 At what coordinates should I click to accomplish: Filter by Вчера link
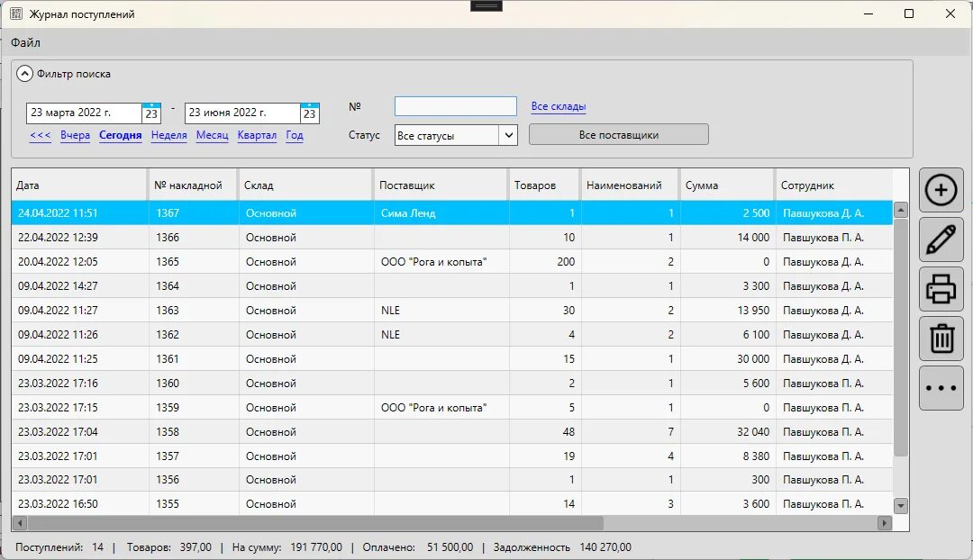point(75,135)
